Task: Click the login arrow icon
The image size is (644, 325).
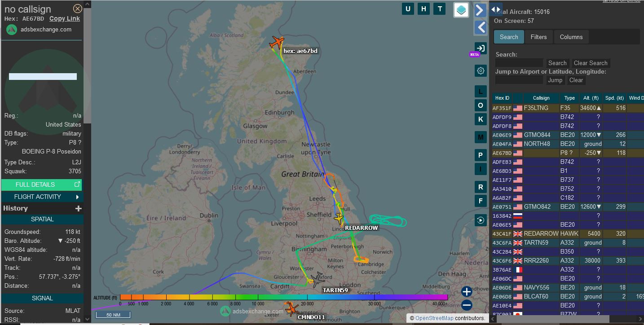Action: 481,48
